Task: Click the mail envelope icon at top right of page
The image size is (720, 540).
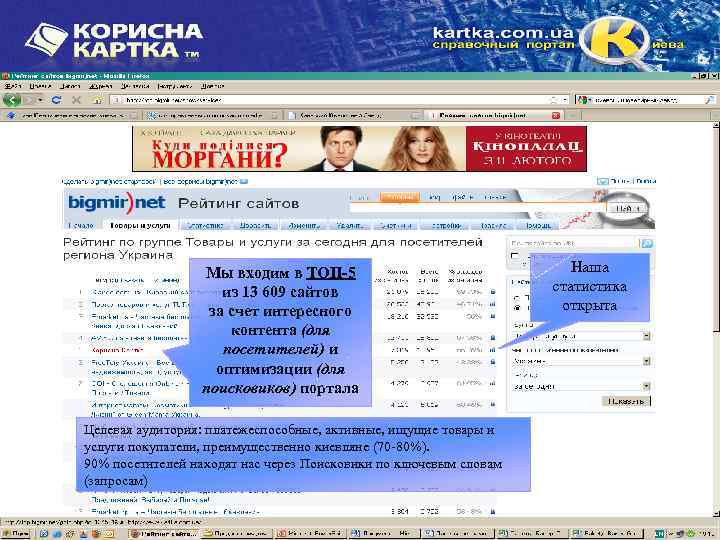Action: [602, 181]
